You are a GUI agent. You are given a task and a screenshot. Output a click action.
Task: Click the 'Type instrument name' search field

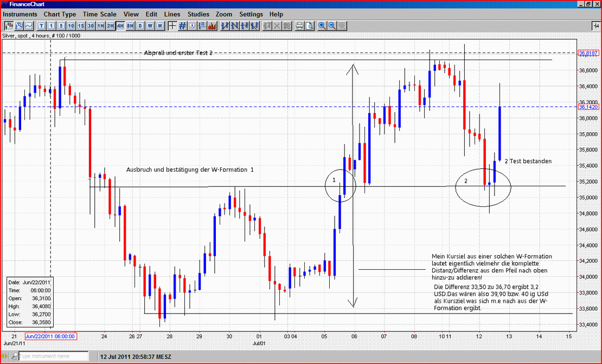pyautogui.click(x=53, y=356)
